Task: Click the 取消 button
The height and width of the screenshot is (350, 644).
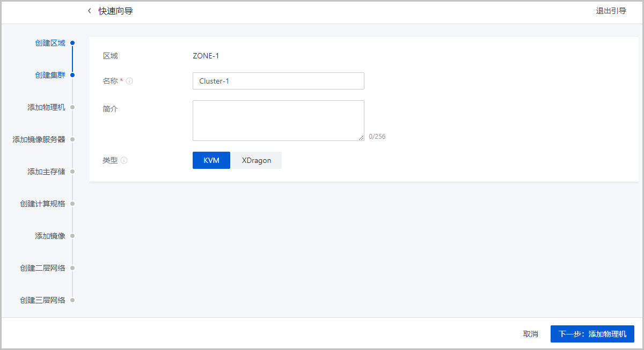Action: click(530, 334)
